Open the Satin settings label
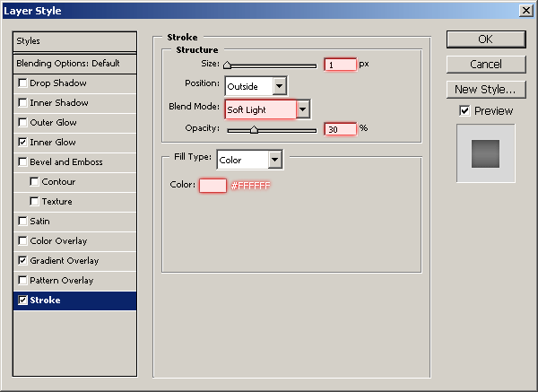 tap(39, 221)
